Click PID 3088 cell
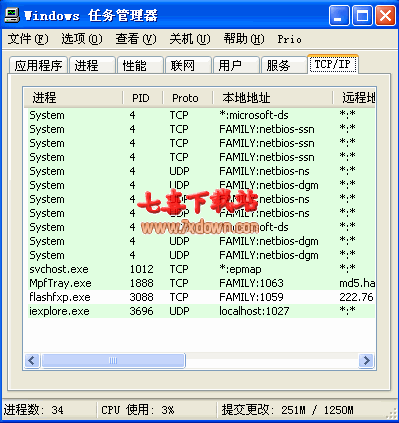399x423 pixels. click(x=142, y=297)
